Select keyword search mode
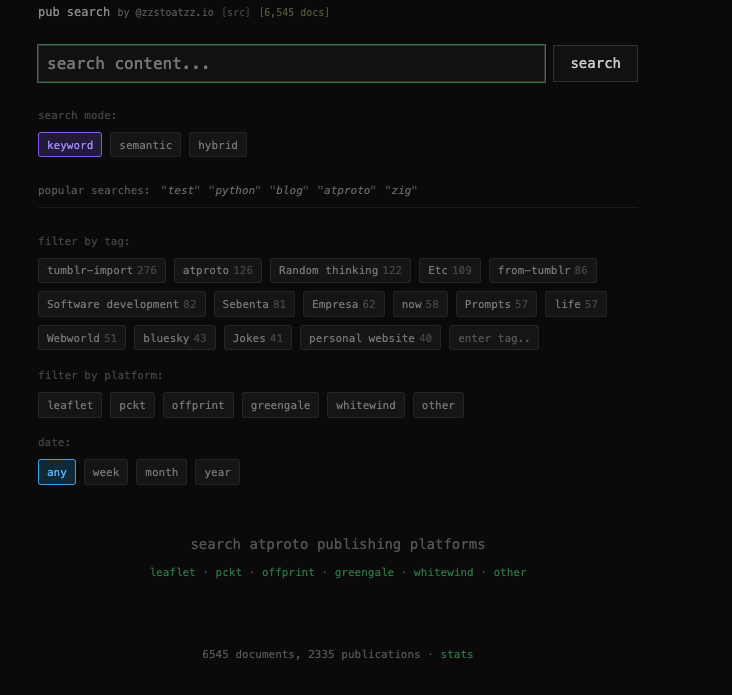732x695 pixels. tap(70, 145)
